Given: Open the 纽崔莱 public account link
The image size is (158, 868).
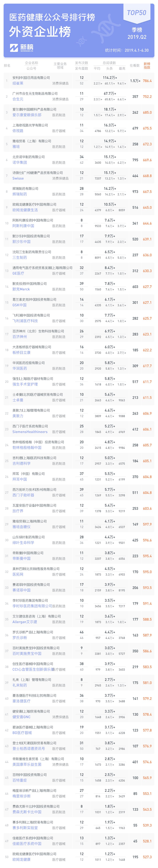Looking at the screenshot, I should (18, 83).
